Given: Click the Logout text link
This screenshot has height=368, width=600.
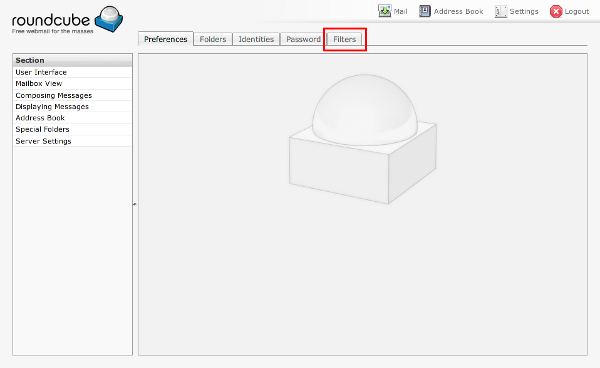Looking at the screenshot, I should tap(577, 11).
